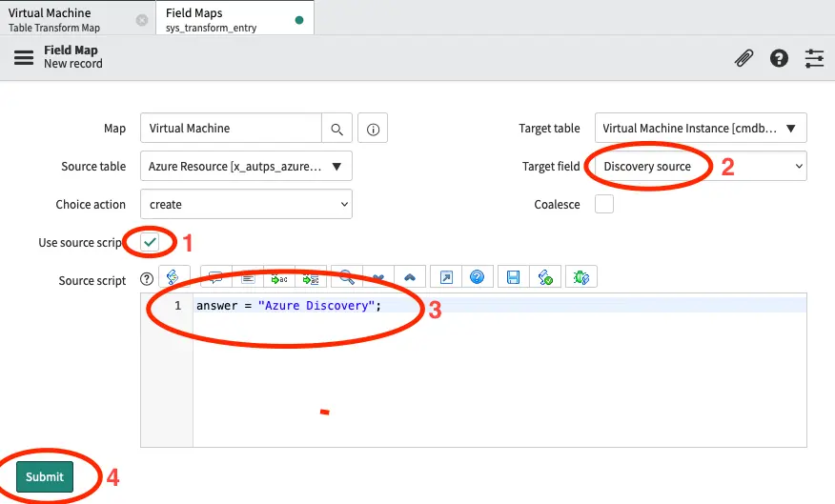Image resolution: width=835 pixels, height=504 pixels.
Task: Click the Submit button
Action: click(45, 476)
